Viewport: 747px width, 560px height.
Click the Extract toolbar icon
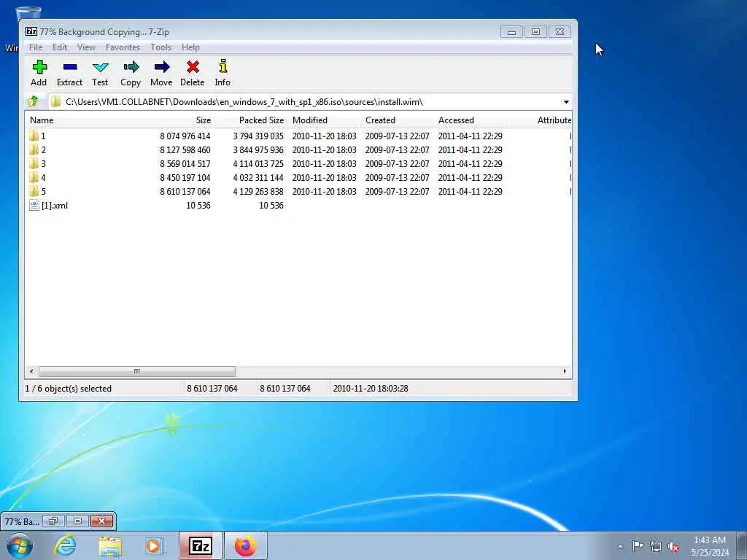tap(70, 66)
